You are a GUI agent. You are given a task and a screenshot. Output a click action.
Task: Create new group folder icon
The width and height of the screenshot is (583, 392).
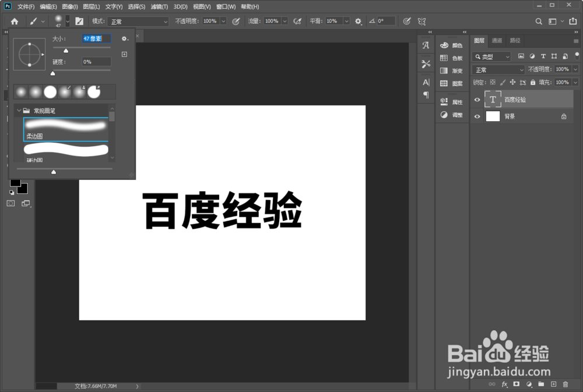[542, 384]
